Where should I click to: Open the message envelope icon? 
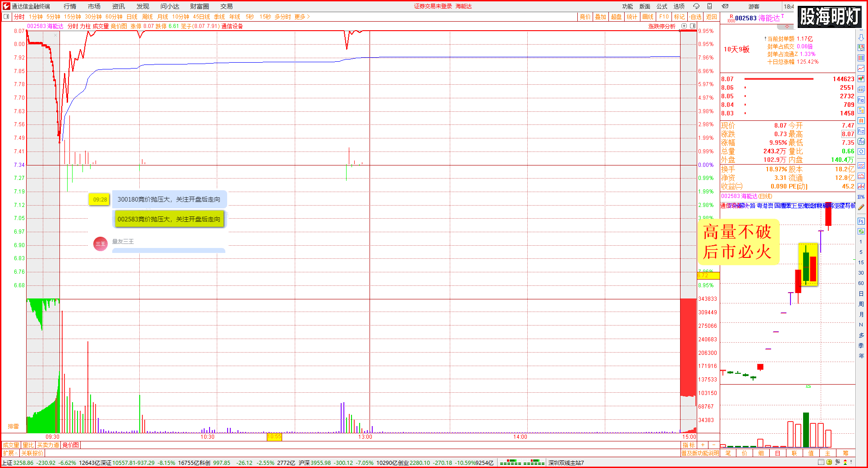pyautogui.click(x=725, y=6)
